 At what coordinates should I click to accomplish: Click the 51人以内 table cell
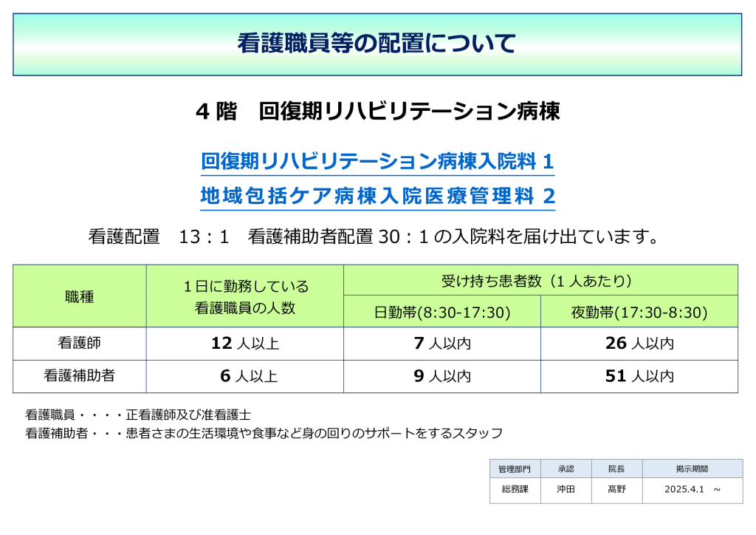(x=639, y=376)
